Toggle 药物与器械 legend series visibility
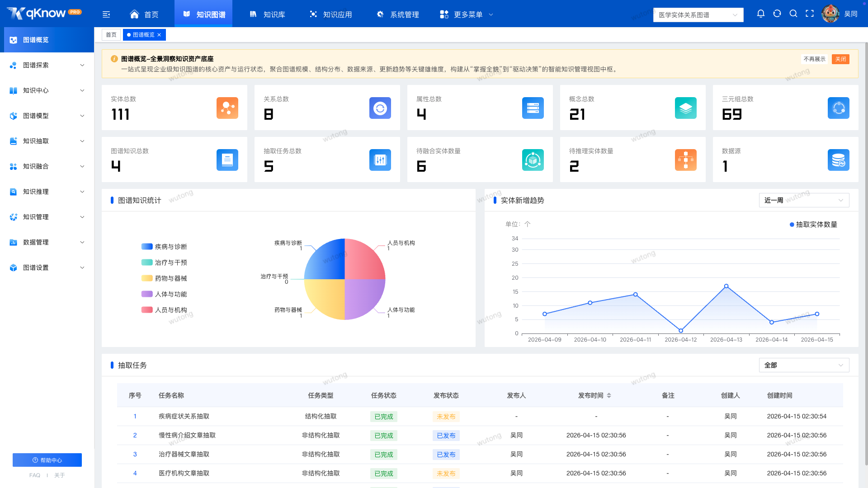Viewport: 868px width, 488px height. point(164,278)
